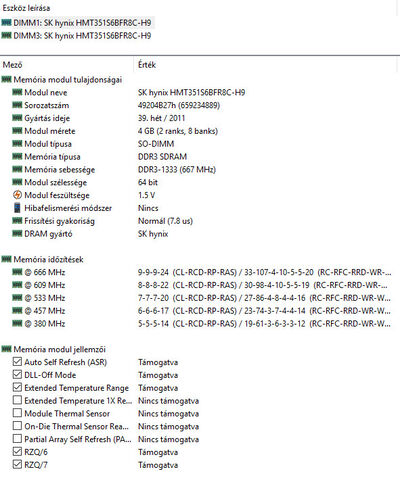Click the Hibafelismerési módszer row icon
Screen dimensions: 400x480
[17, 208]
